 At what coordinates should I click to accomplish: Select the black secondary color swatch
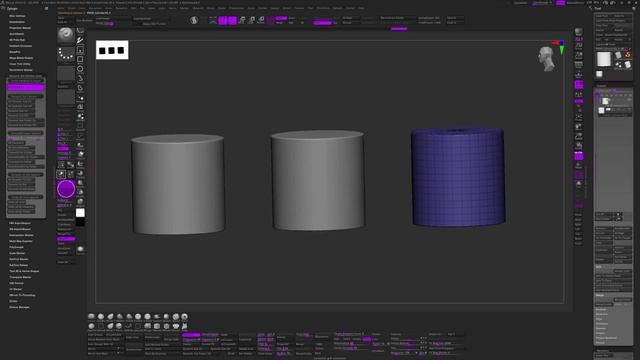click(x=80, y=222)
